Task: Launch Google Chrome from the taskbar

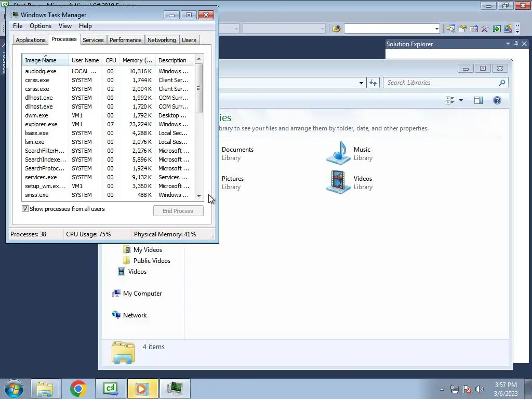Action: (x=78, y=389)
